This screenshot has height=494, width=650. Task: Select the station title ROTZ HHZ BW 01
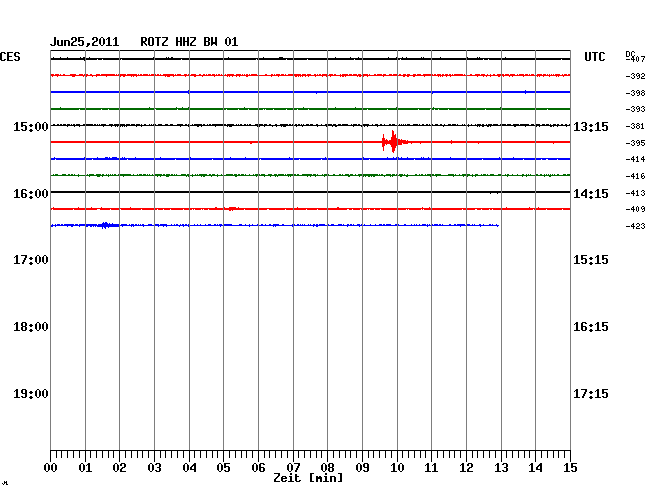pyautogui.click(x=189, y=42)
